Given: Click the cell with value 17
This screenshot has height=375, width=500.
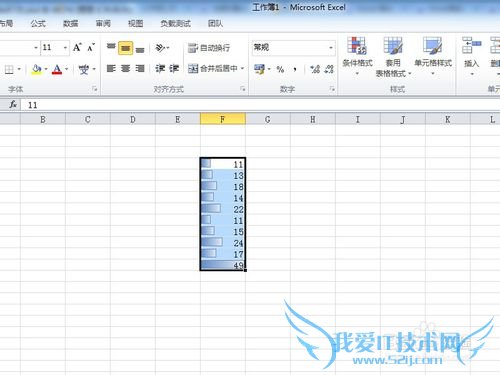Looking at the screenshot, I should pos(223,254).
